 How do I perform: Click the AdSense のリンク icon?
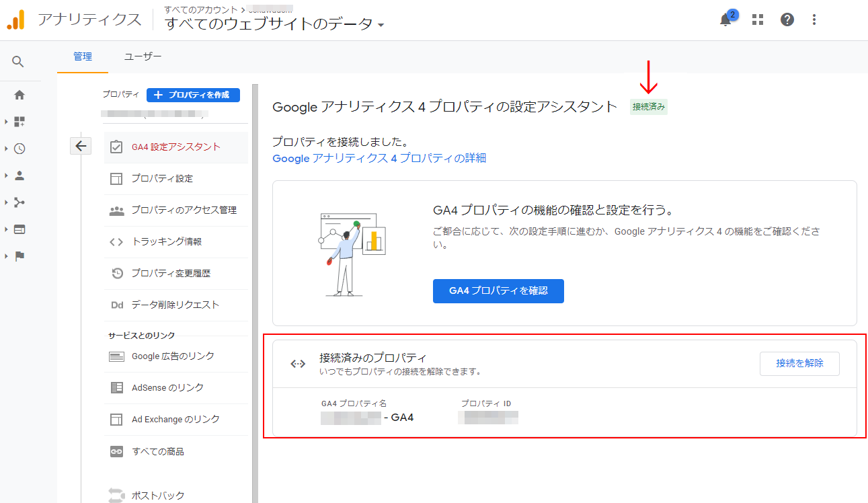pos(116,387)
